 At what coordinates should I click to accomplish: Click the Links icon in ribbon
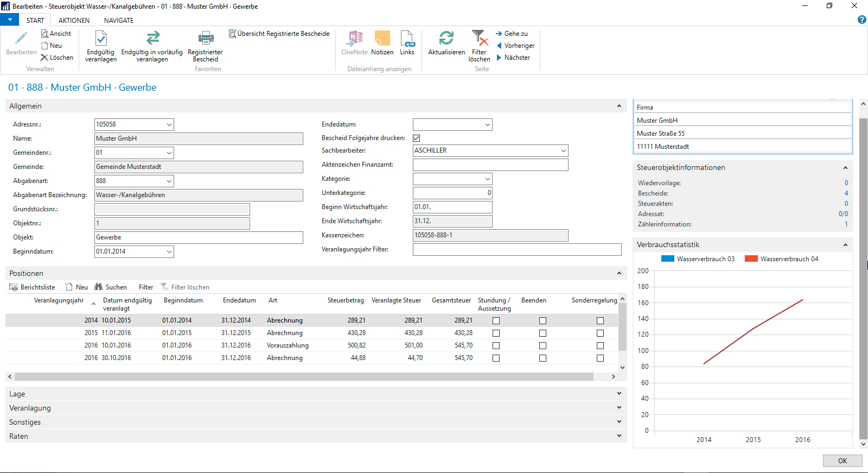click(x=407, y=39)
